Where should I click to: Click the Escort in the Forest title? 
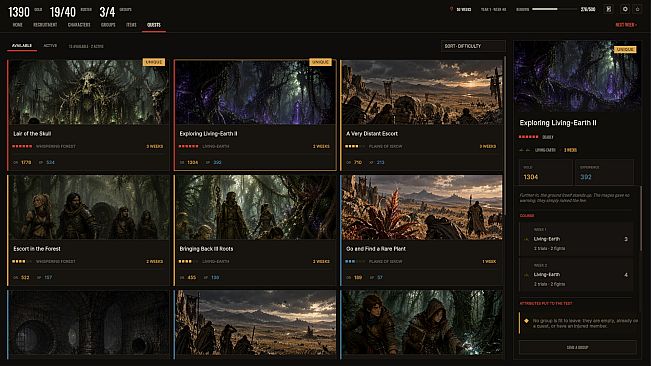click(37, 249)
